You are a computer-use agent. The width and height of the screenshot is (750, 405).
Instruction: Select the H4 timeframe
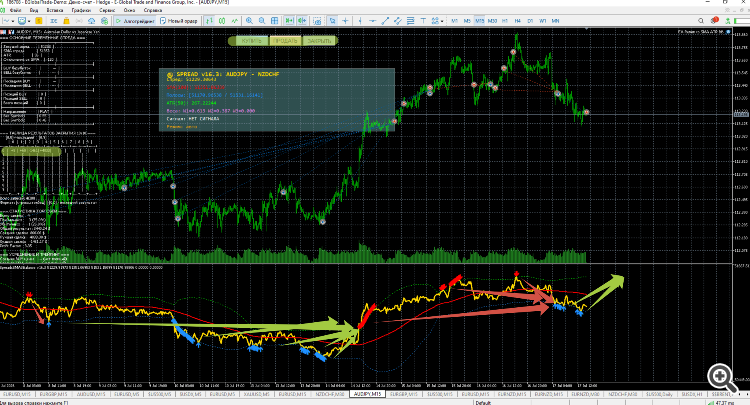518,21
